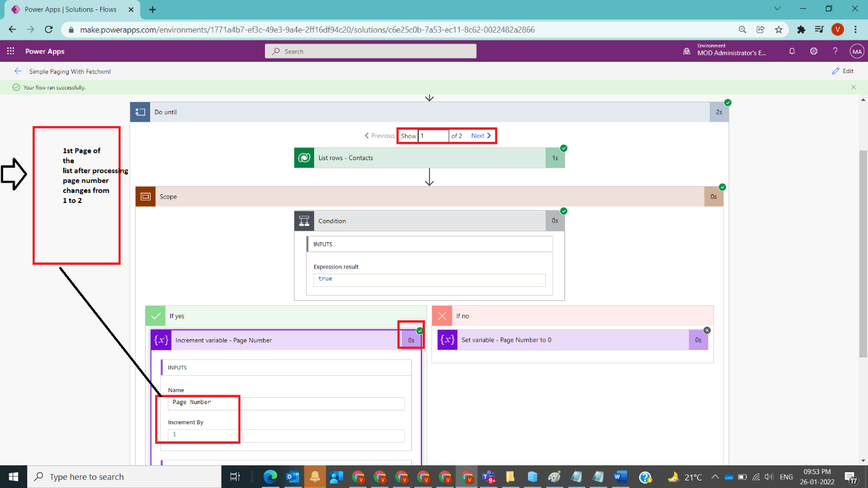This screenshot has width=868, height=488.
Task: Click the Condition action icon
Action: (303, 221)
